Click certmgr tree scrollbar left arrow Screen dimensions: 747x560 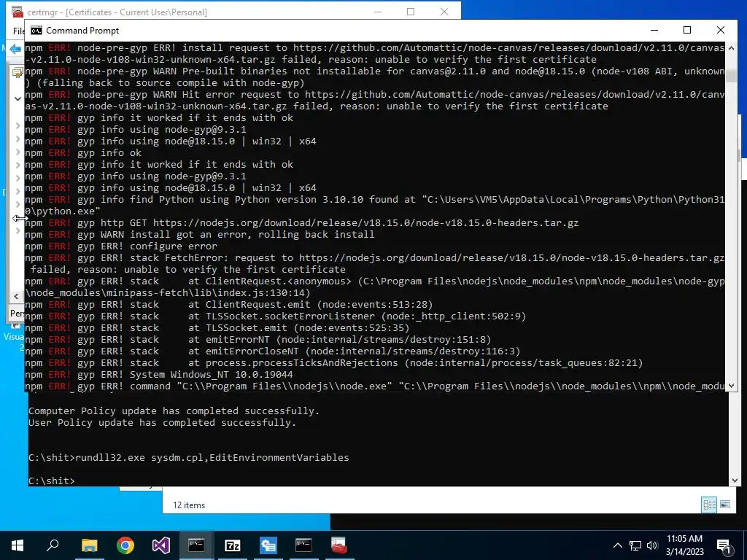point(16,296)
